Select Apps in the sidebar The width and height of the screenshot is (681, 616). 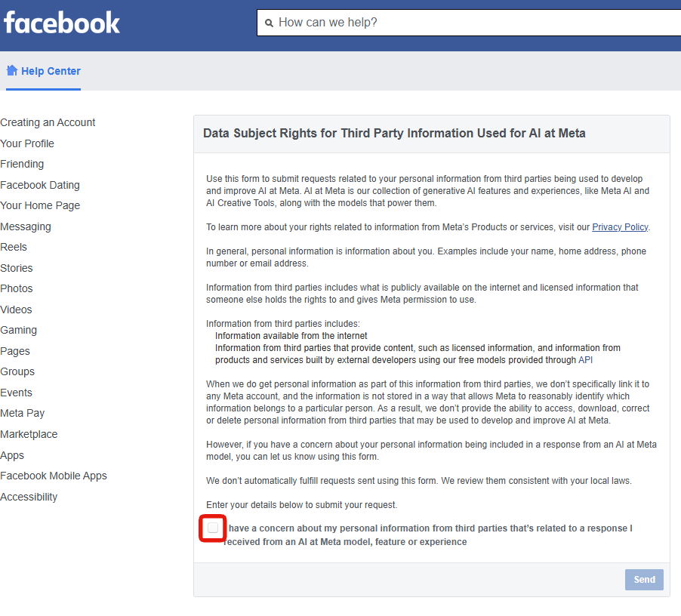click(12, 455)
